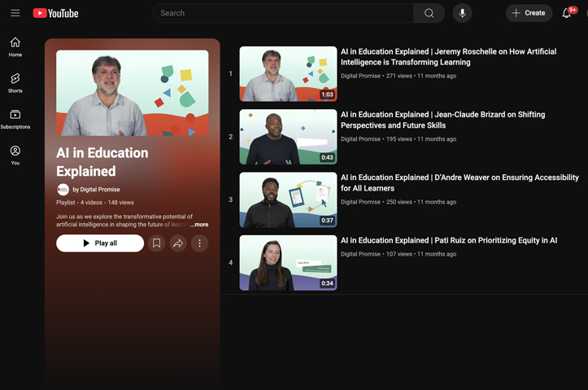The height and width of the screenshot is (390, 588).
Task: Share the playlist via arrow icon
Action: tap(178, 243)
